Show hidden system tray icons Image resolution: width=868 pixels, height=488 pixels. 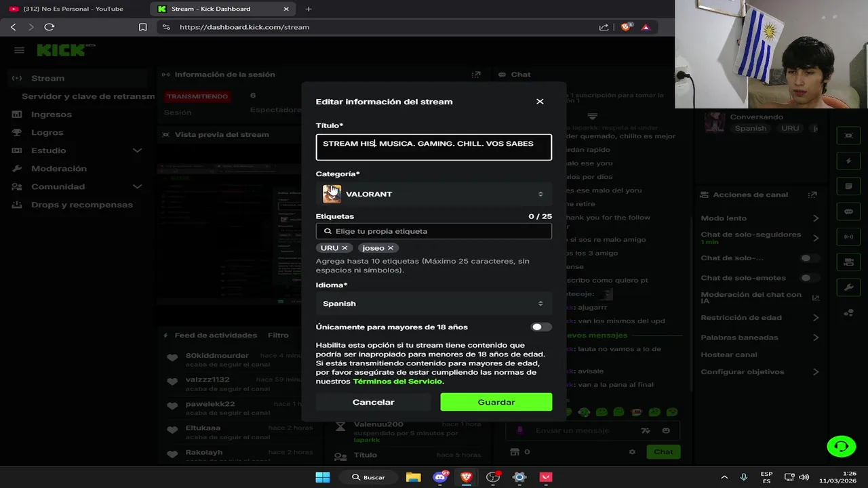[724, 477]
